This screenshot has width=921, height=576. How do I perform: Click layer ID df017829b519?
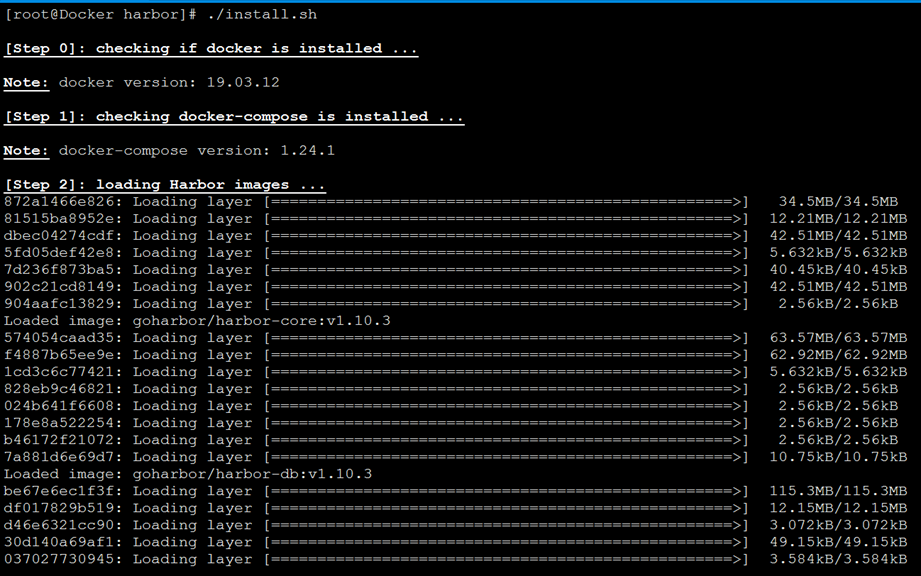(x=59, y=508)
